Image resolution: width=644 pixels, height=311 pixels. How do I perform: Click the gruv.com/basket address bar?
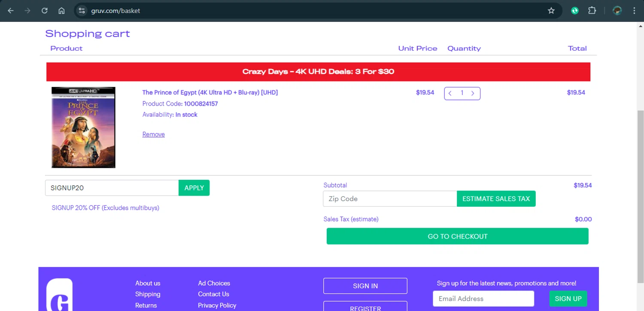(x=318, y=11)
